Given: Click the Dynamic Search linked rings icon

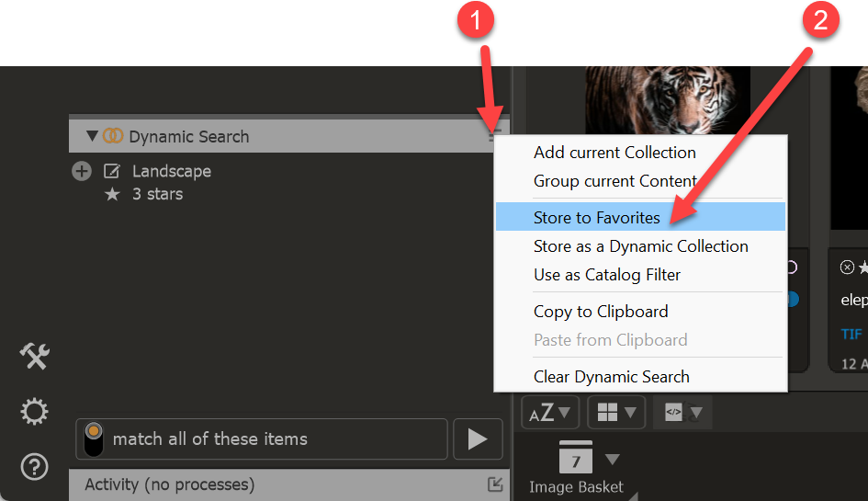Looking at the screenshot, I should (x=113, y=136).
